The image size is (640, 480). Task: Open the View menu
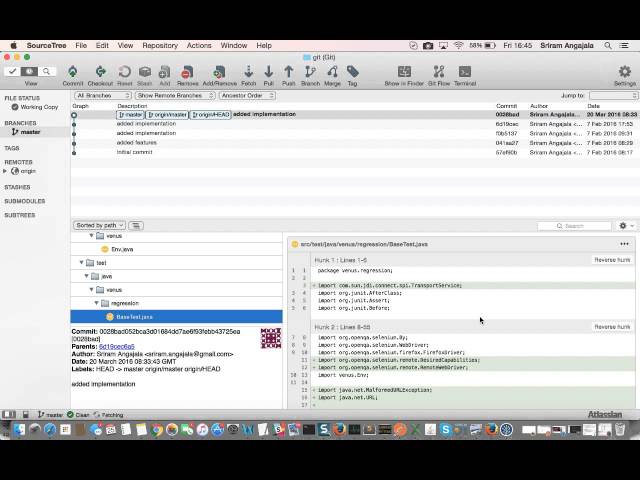(125, 46)
